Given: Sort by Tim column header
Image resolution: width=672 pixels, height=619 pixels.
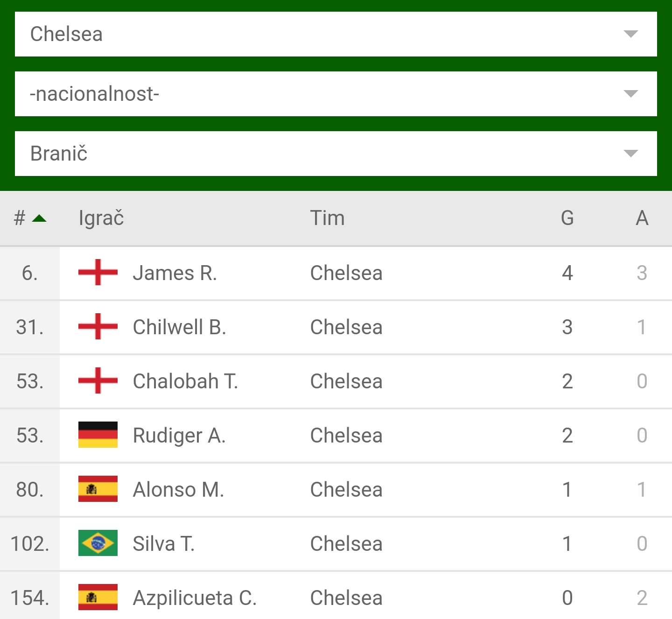Looking at the screenshot, I should 327,218.
